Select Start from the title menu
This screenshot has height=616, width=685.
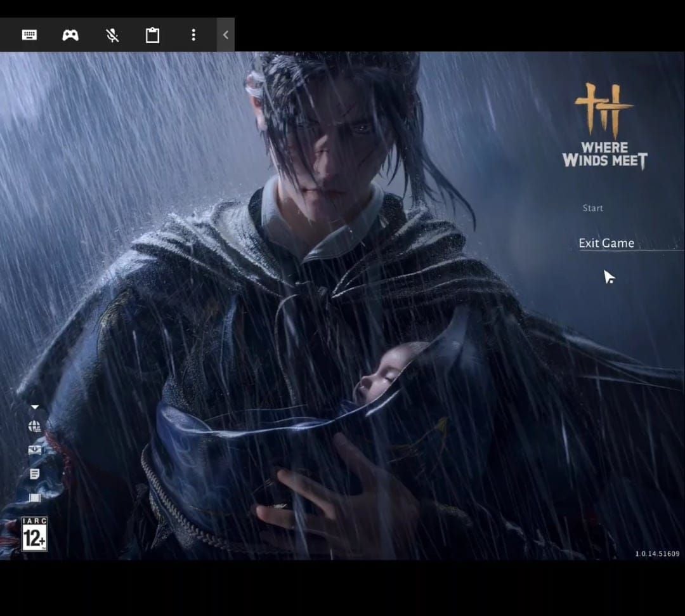592,207
